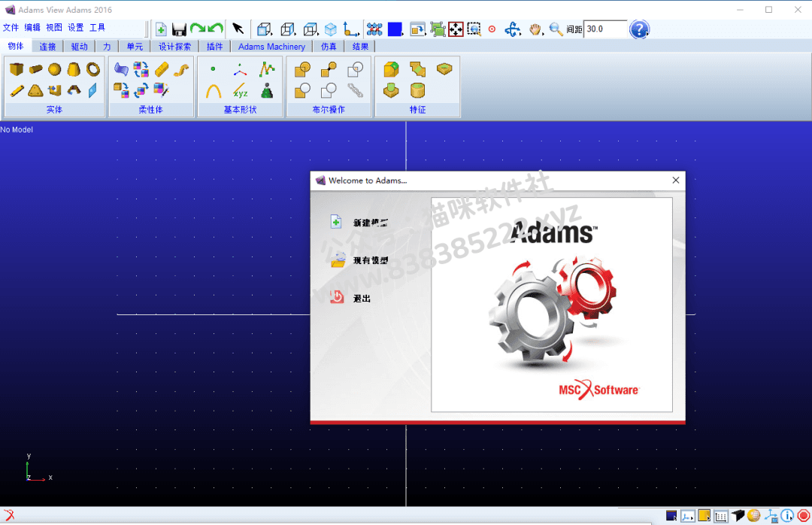812x525 pixels.
Task: Click the Split body boolean icon
Action: pos(329,91)
